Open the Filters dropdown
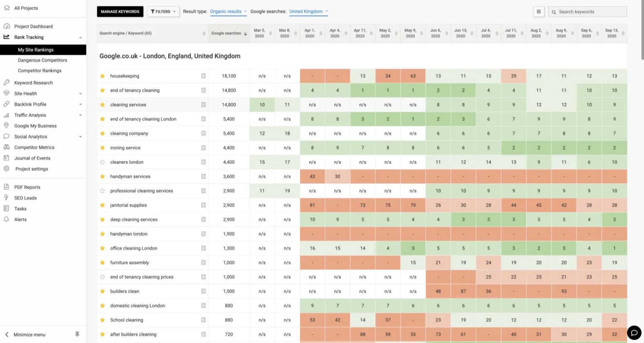The height and width of the screenshot is (343, 644). (163, 12)
